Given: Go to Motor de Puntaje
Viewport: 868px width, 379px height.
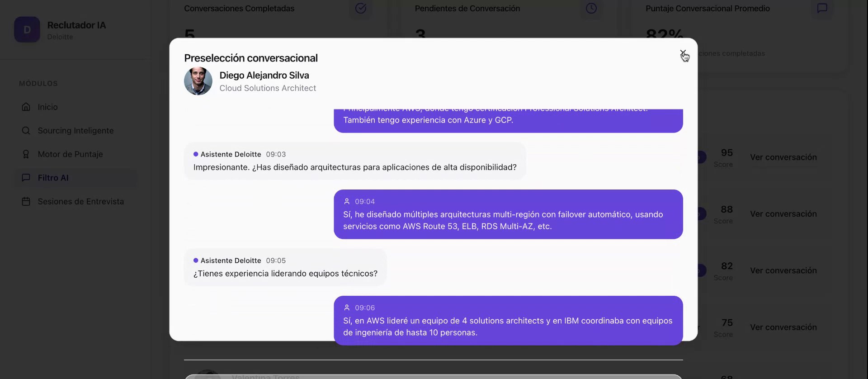Looking at the screenshot, I should (75, 154).
